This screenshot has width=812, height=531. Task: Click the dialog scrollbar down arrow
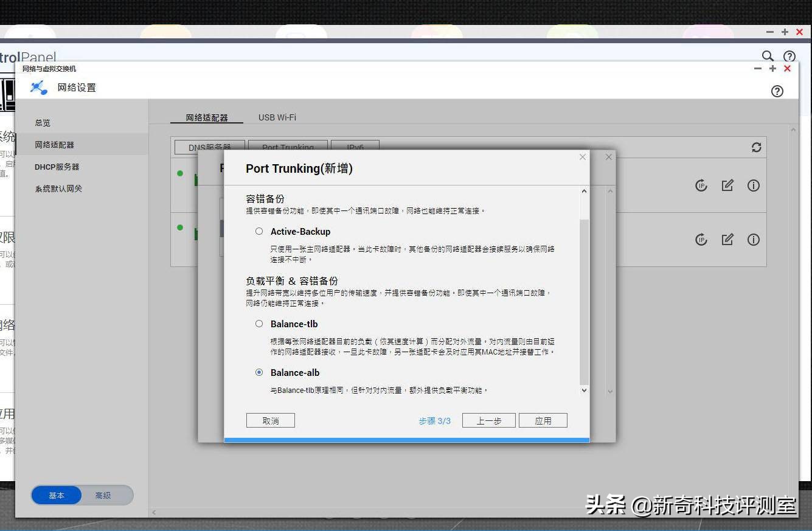(583, 390)
